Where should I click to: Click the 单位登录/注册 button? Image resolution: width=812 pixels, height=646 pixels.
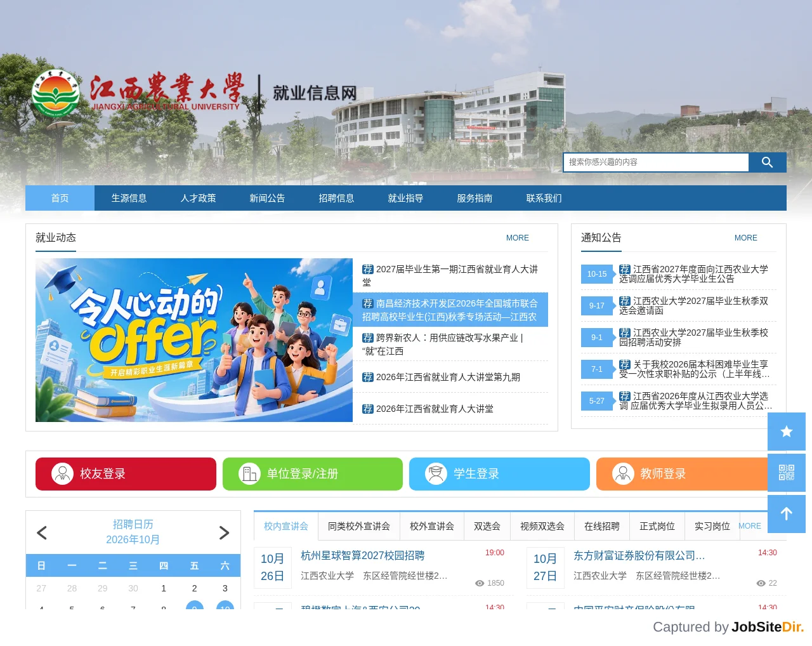[313, 474]
